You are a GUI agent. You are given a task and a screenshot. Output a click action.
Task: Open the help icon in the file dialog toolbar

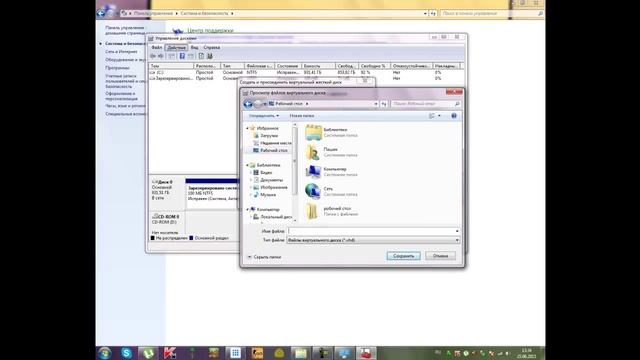[454, 116]
